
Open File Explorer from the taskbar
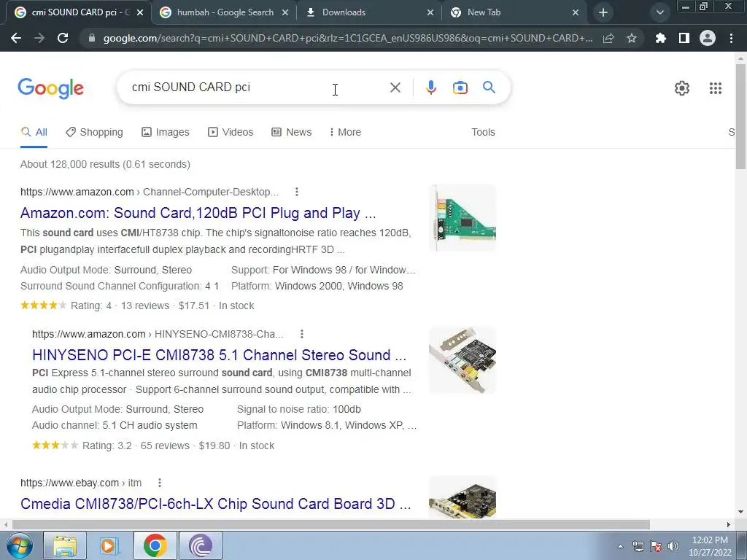[65, 545]
